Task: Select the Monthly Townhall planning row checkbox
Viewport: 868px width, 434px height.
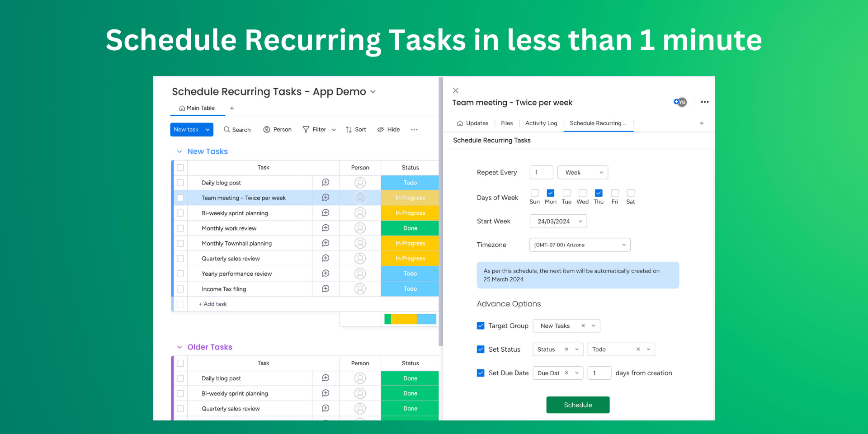Action: (180, 243)
